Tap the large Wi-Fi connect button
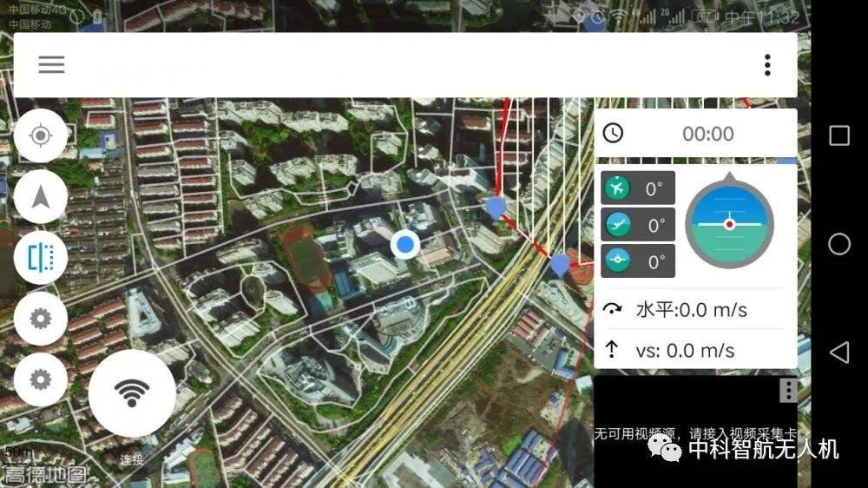This screenshot has width=868, height=488. (132, 393)
